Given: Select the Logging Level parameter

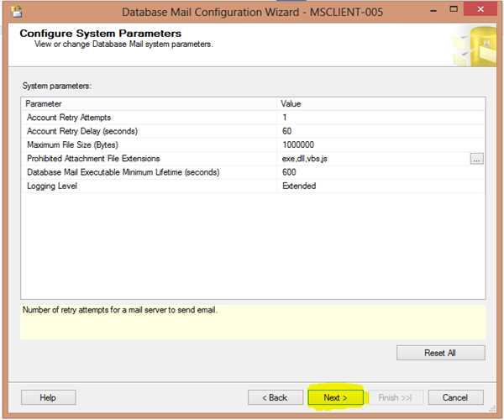Looking at the screenshot, I should [150, 186].
